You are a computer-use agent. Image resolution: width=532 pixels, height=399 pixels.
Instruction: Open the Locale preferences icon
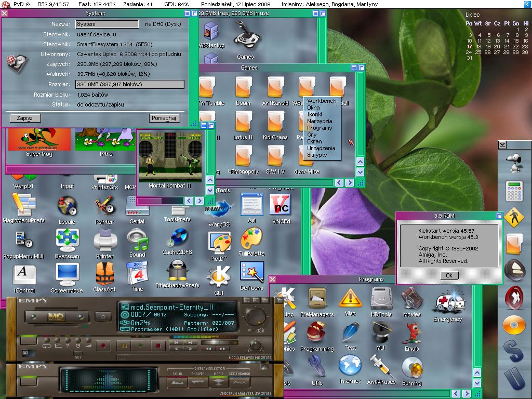[67, 206]
